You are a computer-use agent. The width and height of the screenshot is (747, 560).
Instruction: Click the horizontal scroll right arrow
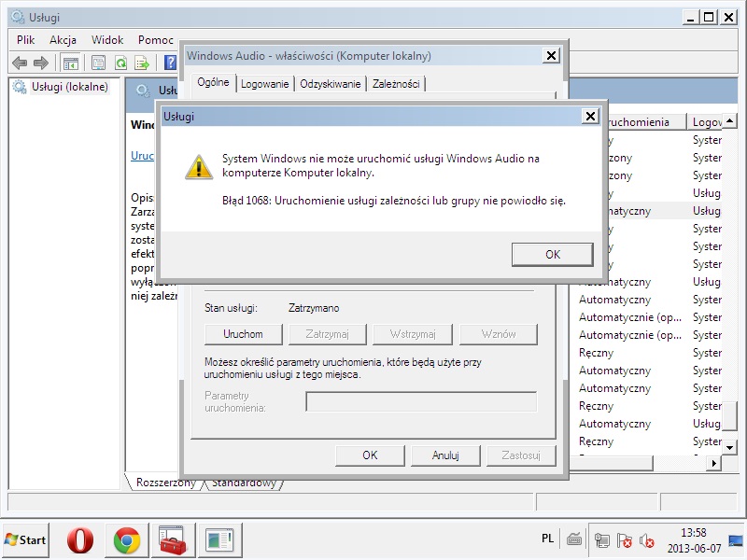click(713, 463)
